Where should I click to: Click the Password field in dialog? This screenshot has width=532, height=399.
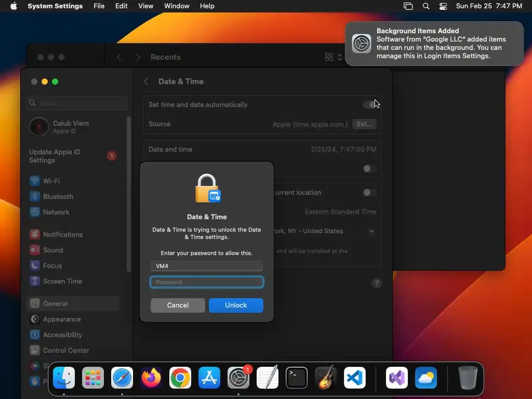[207, 282]
